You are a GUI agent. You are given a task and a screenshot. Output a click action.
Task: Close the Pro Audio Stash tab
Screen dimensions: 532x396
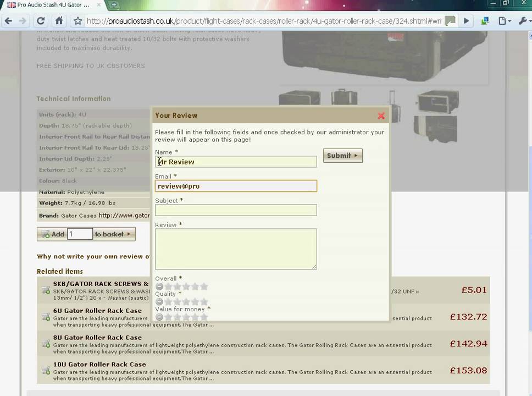[98, 5]
